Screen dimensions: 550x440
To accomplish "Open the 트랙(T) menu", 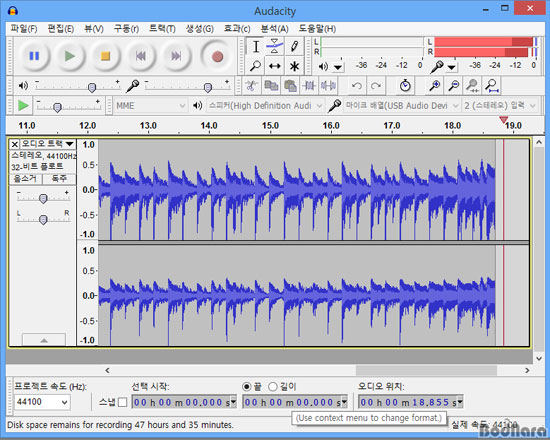I will [162, 28].
